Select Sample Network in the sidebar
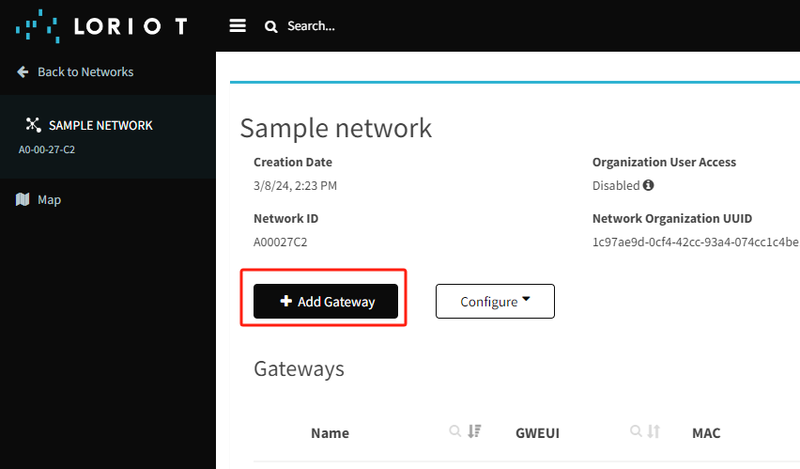Viewport: 800px width, 469px height. click(100, 126)
